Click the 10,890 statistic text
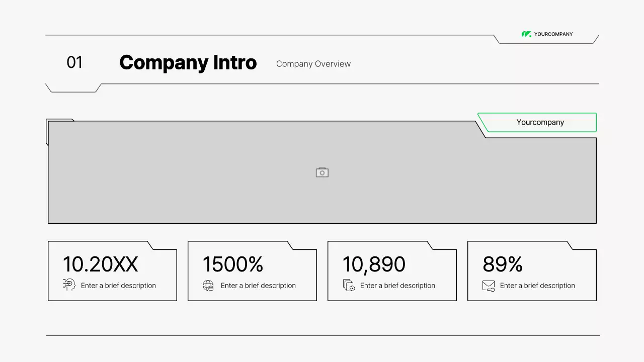 click(x=374, y=264)
